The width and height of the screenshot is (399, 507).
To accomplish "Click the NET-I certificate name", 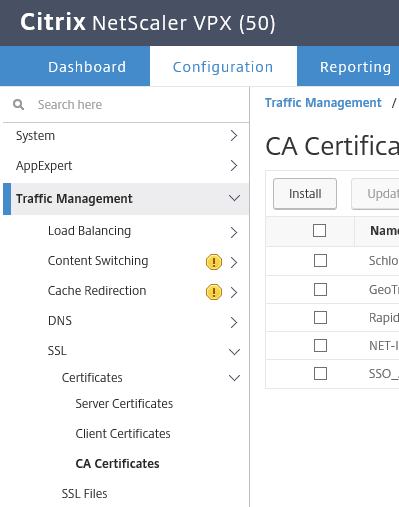I will point(384,346).
